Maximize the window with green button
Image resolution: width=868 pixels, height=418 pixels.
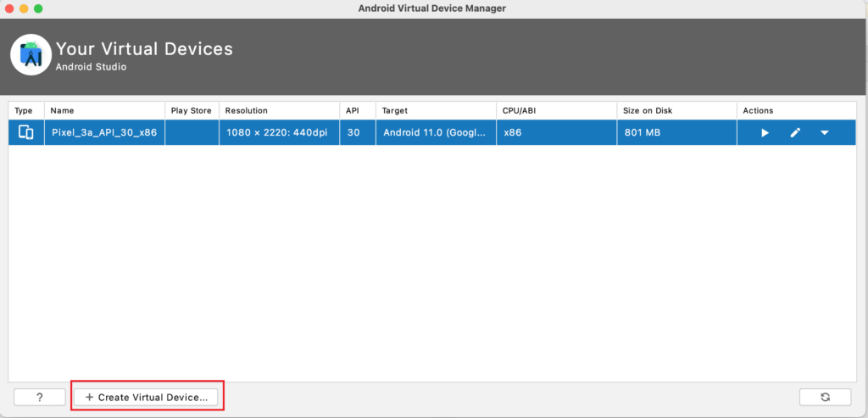pyautogui.click(x=38, y=8)
